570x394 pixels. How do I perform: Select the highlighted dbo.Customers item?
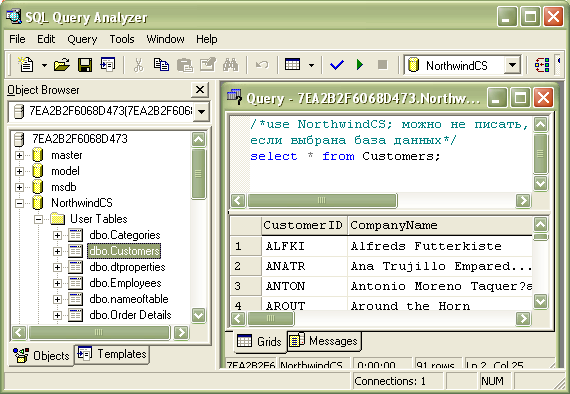(124, 251)
